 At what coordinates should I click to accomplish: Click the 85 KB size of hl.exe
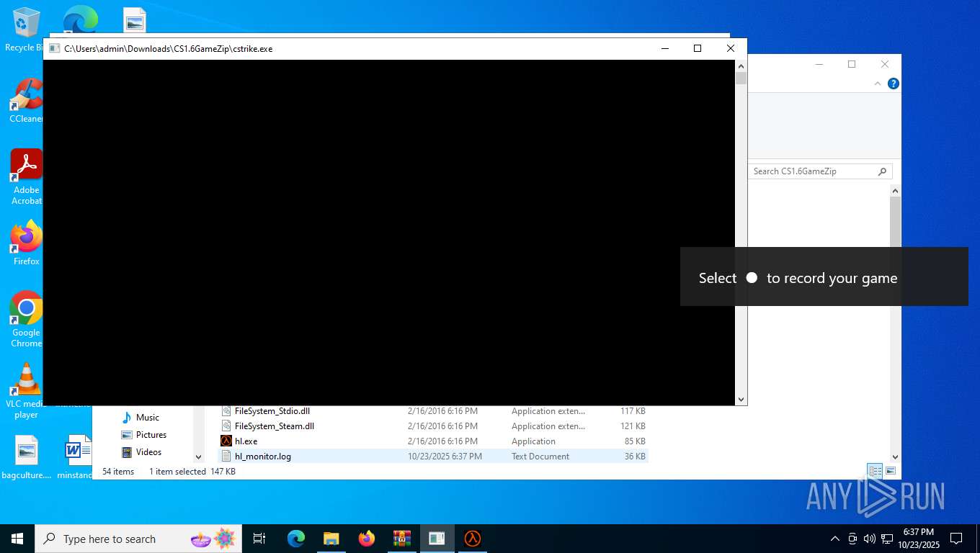point(634,441)
